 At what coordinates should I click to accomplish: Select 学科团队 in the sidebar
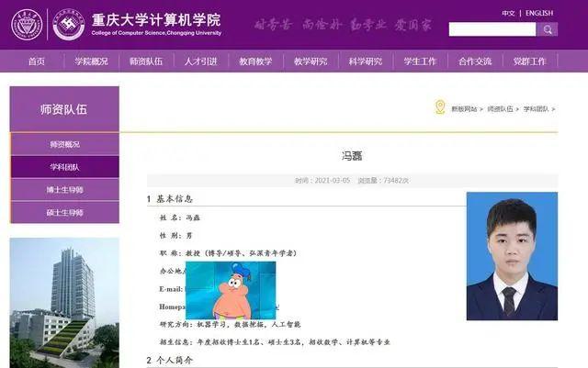(x=65, y=167)
